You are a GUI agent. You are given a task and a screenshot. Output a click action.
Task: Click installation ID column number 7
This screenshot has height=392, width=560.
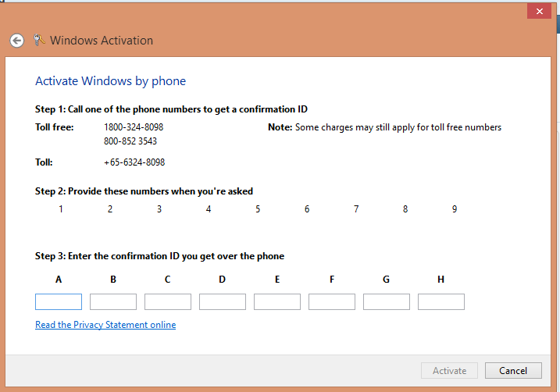click(x=356, y=208)
